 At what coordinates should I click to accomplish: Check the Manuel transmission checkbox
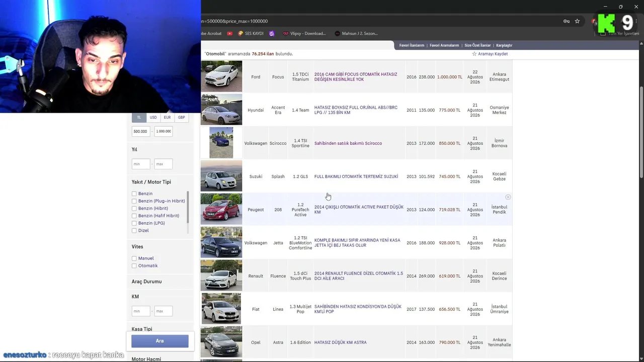click(134, 258)
